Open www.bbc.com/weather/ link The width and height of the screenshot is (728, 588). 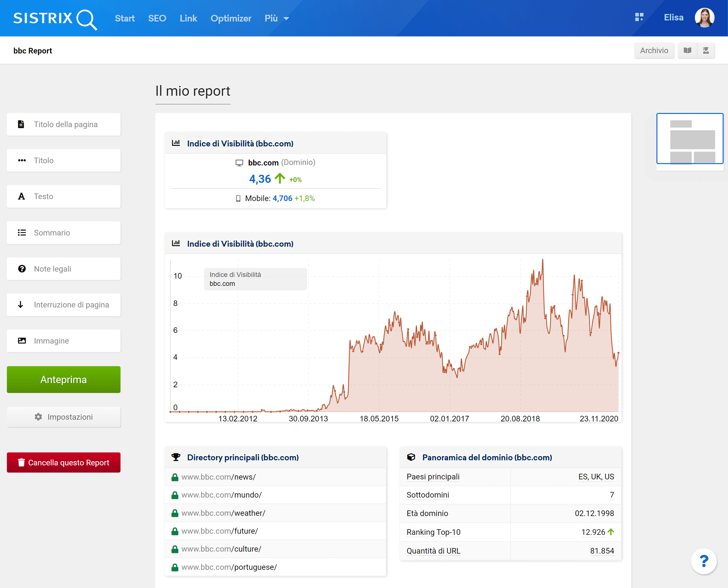(223, 513)
